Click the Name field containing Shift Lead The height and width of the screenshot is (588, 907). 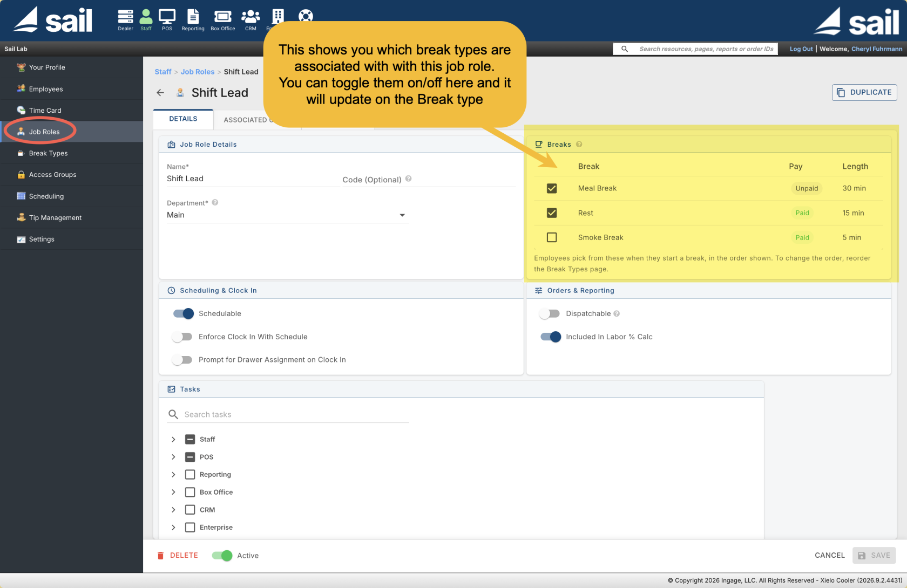[253, 179]
